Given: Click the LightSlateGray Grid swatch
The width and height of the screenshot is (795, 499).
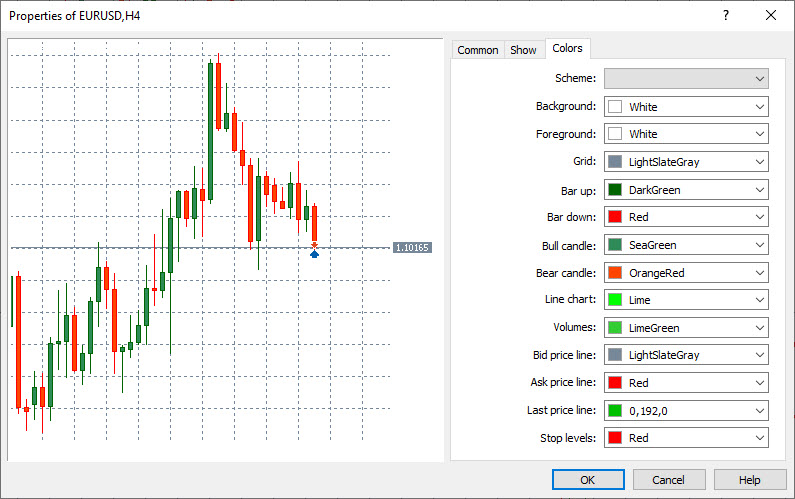Looking at the screenshot, I should click(615, 162).
